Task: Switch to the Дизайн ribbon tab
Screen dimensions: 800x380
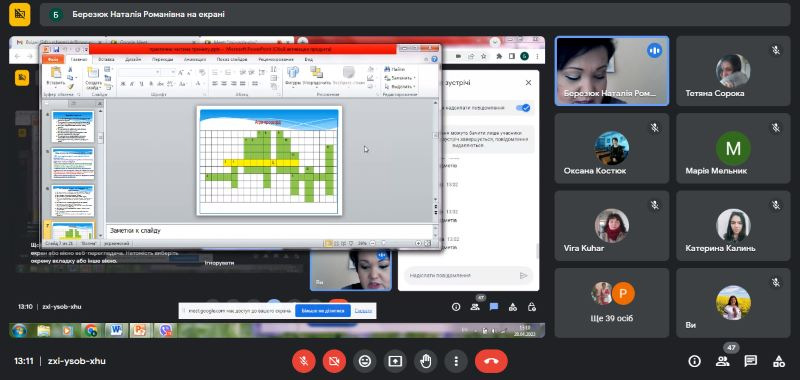Action: point(133,59)
